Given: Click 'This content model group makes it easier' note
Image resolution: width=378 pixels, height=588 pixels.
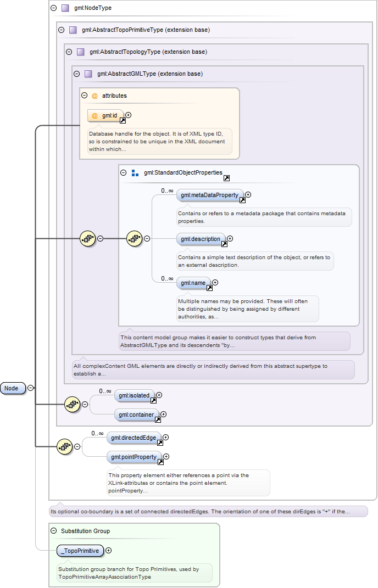Looking at the screenshot, I should tap(235, 341).
